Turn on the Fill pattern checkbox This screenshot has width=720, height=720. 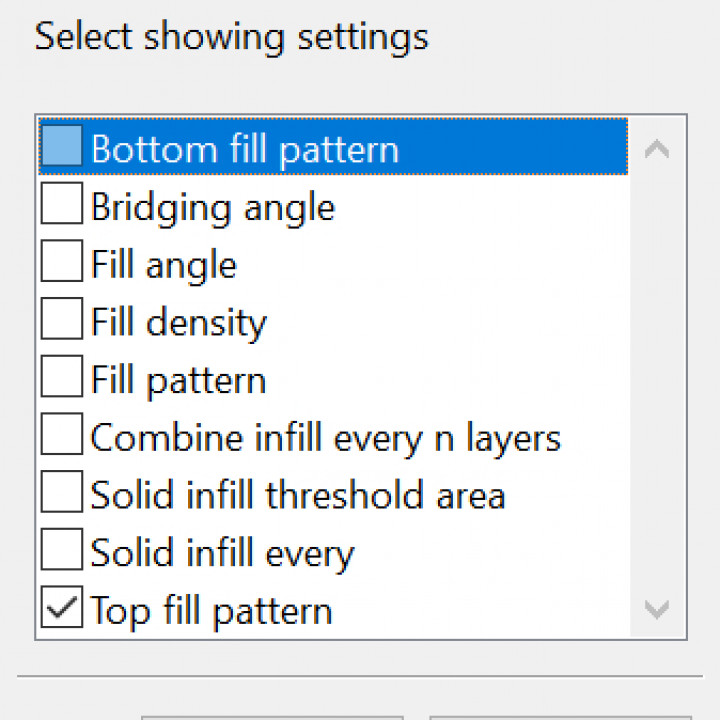[x=62, y=379]
